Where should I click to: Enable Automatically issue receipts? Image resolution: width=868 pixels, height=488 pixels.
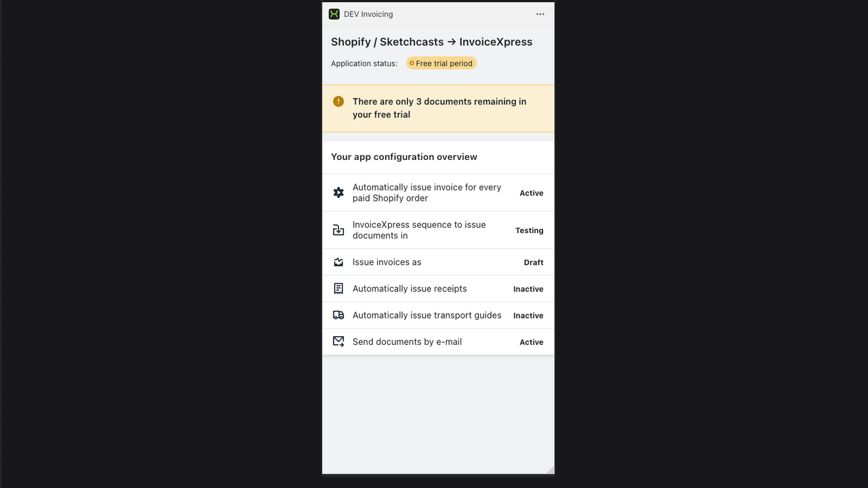(x=437, y=288)
